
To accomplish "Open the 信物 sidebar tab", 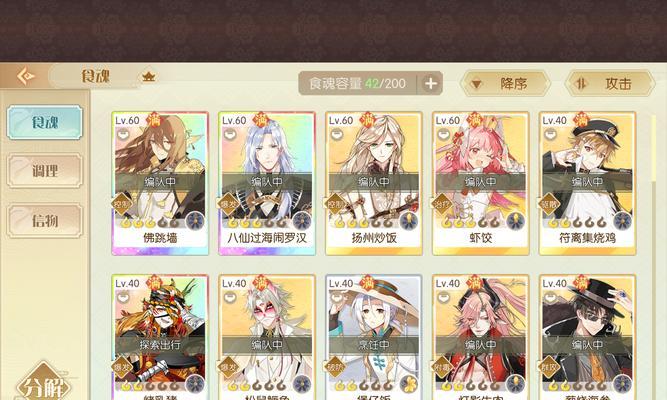I will coord(45,220).
